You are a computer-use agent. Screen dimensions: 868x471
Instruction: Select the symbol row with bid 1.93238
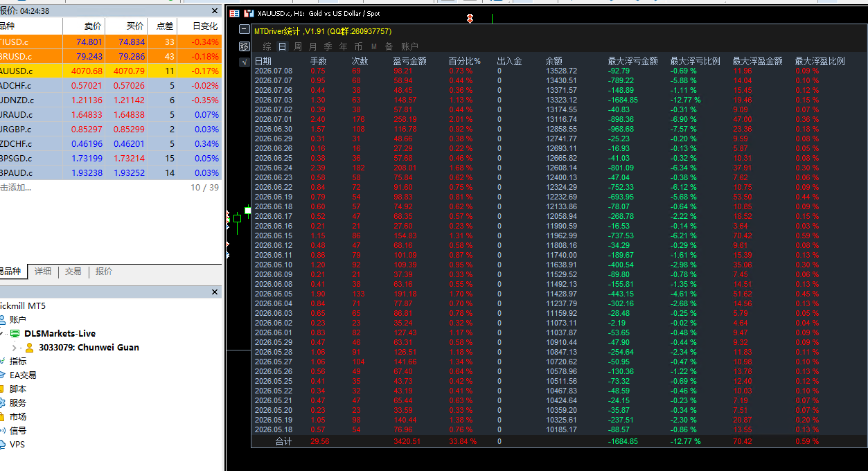[x=111, y=172]
